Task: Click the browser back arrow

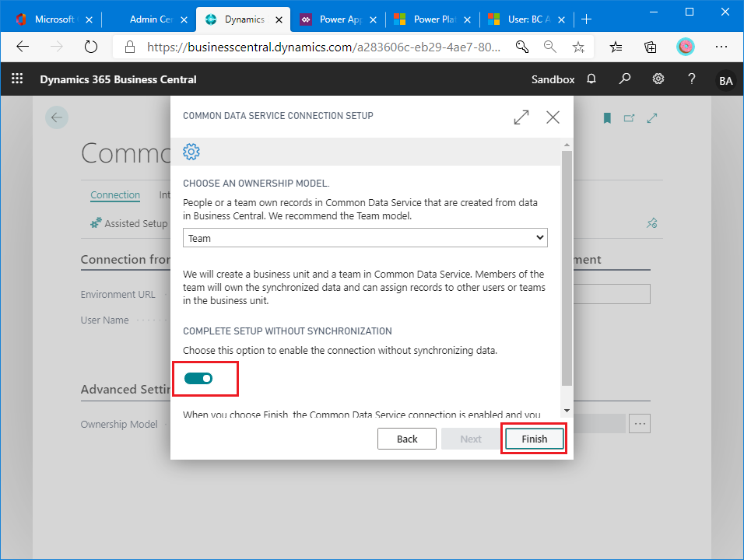Action: coord(23,47)
